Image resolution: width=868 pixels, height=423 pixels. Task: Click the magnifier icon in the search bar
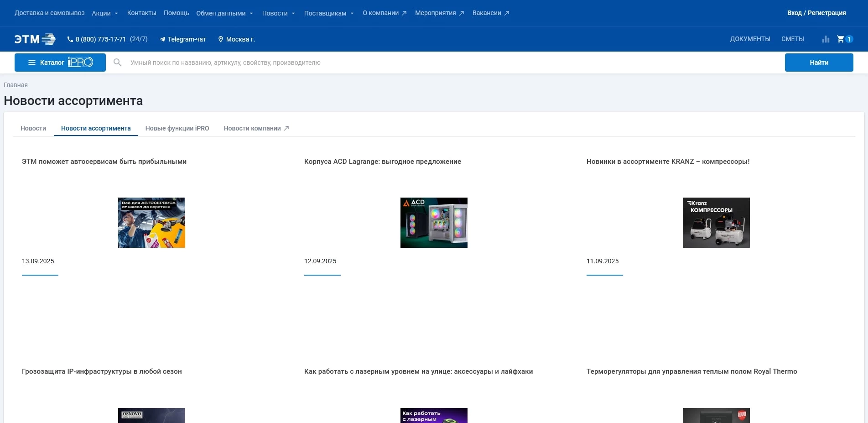pos(118,62)
